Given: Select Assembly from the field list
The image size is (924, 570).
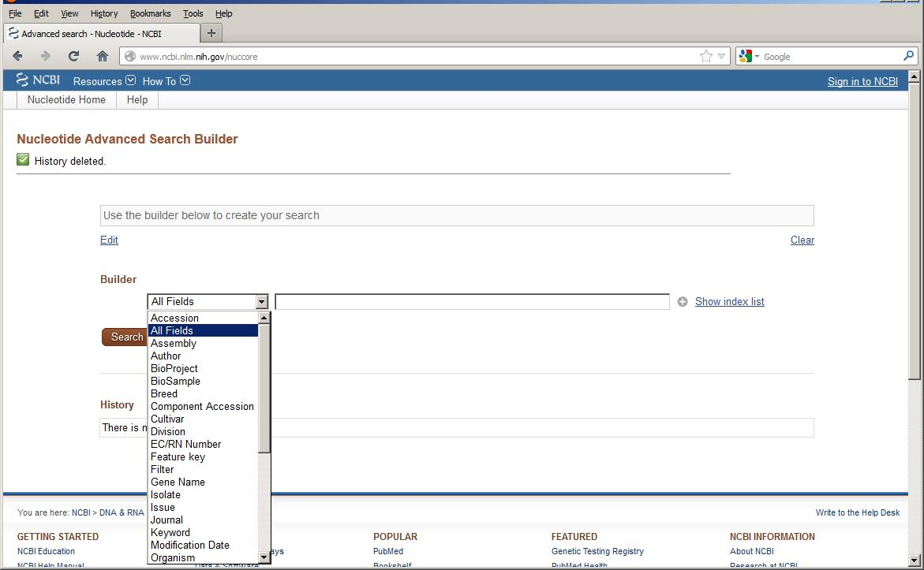Looking at the screenshot, I should point(204,343).
